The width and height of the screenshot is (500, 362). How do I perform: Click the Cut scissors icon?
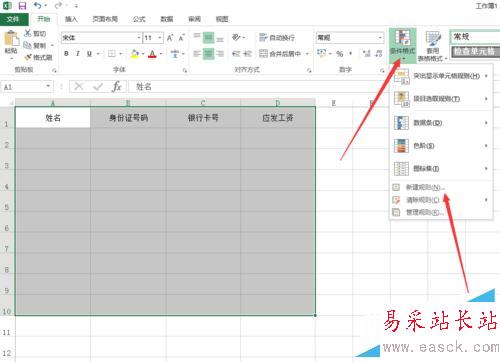[x=28, y=33]
